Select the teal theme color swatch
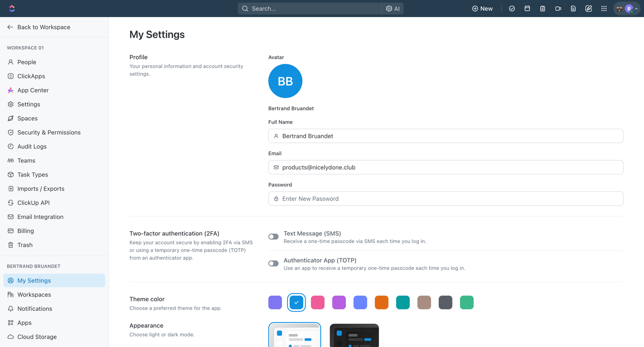 point(403,302)
